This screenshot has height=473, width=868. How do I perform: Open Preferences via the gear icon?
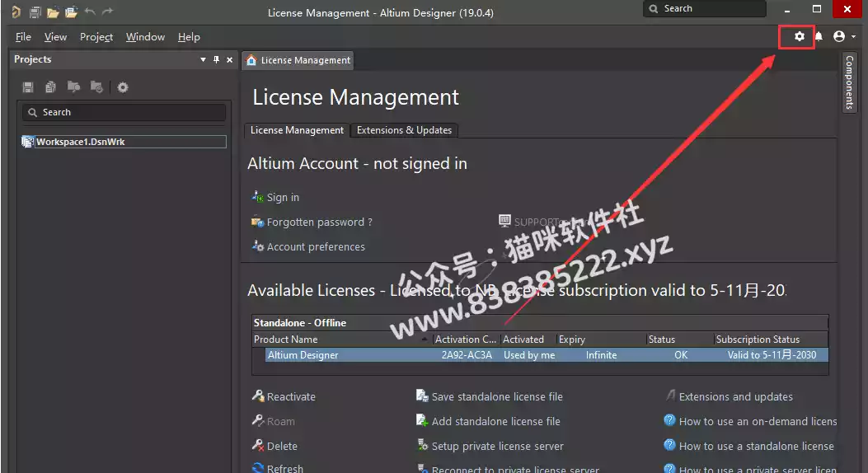tap(799, 36)
